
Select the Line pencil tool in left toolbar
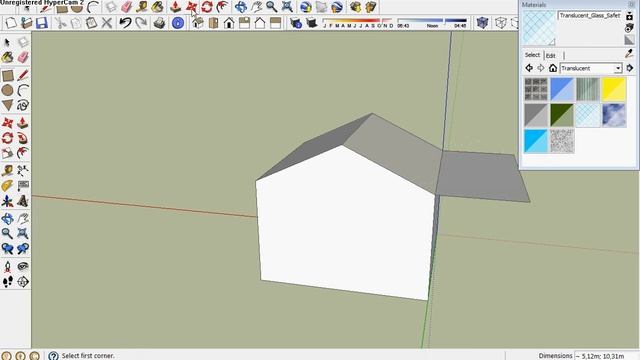[x=23, y=75]
